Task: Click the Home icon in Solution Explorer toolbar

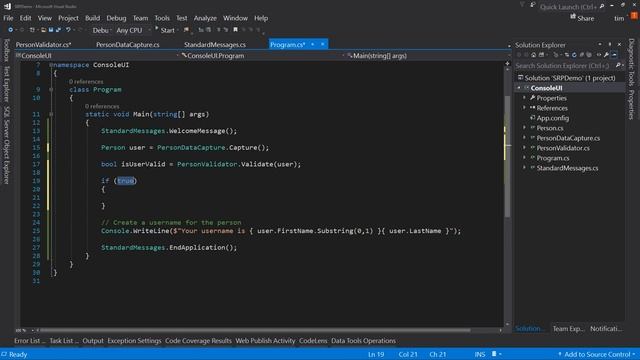Action: click(x=533, y=55)
